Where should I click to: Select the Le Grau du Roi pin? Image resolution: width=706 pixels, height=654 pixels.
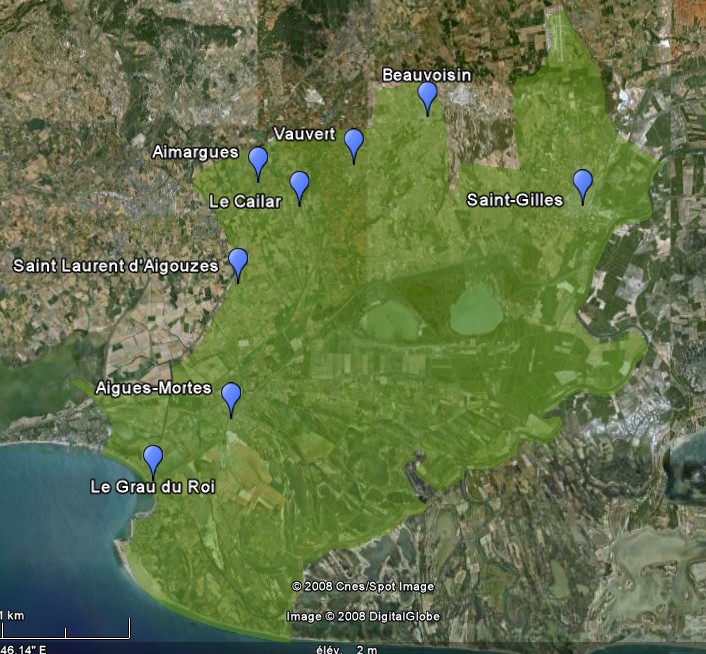pyautogui.click(x=153, y=459)
